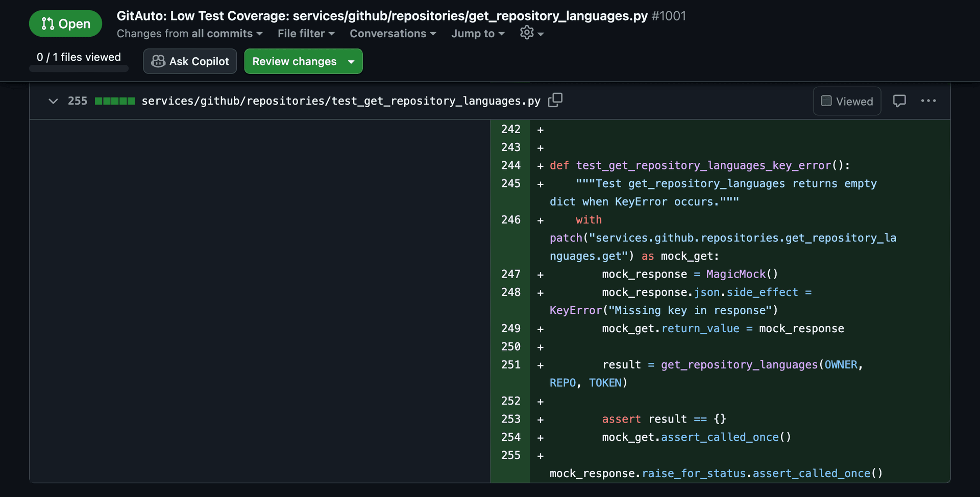Click the 'assert result == {}' code line
Screen dimensions: 980x497
pyautogui.click(x=664, y=419)
